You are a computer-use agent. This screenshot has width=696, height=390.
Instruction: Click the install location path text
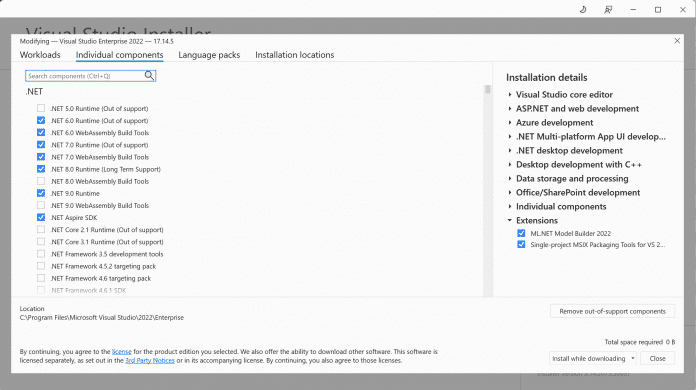(x=102, y=318)
